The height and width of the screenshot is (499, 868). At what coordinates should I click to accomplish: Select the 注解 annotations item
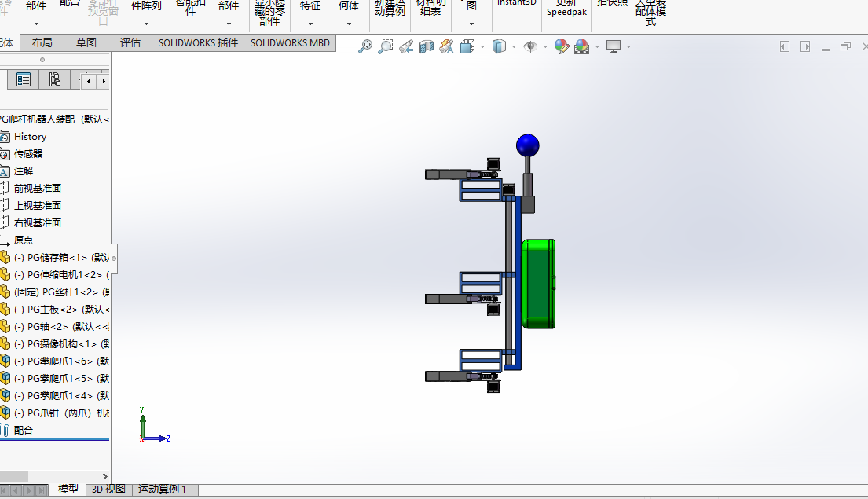click(x=24, y=171)
